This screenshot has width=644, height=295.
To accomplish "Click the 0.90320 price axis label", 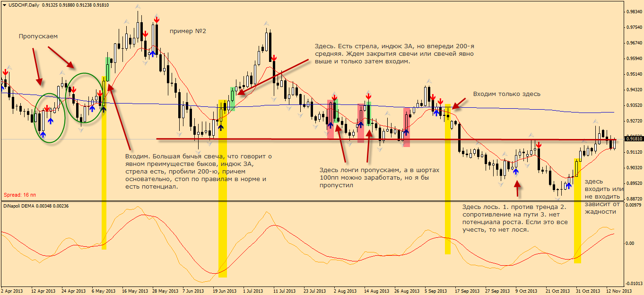I will tap(633, 168).
